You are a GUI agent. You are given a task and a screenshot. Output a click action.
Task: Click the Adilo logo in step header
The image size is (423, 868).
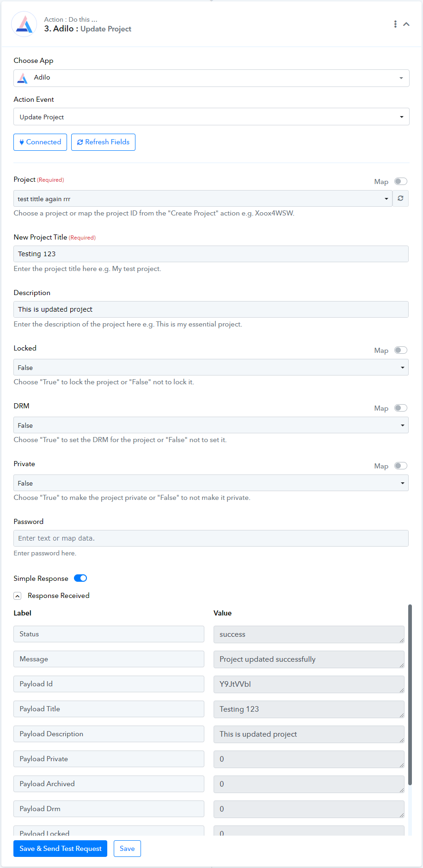pyautogui.click(x=24, y=24)
